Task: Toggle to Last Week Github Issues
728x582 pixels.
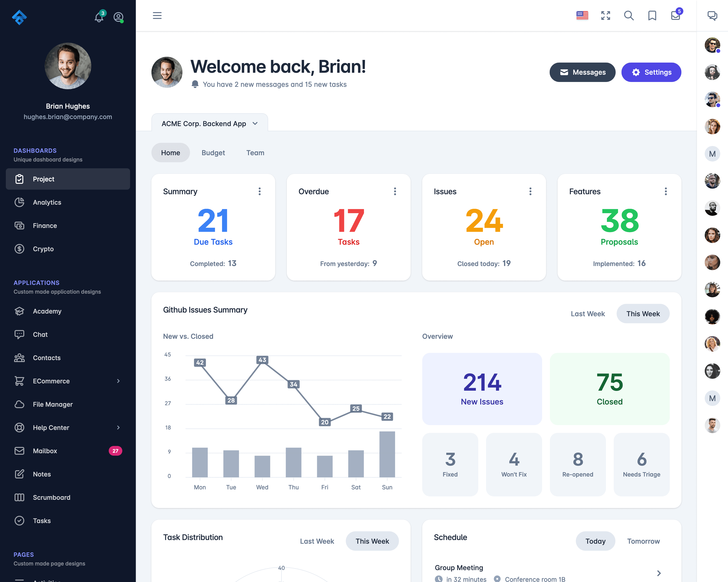Action: point(588,314)
